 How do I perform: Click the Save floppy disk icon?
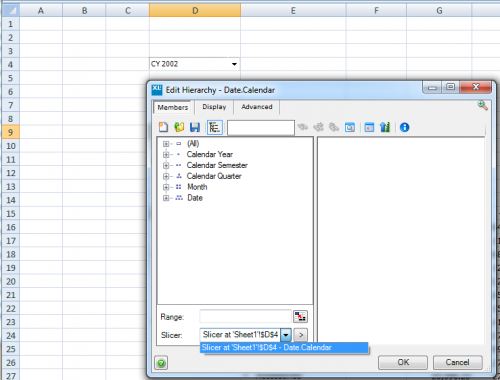tap(195, 127)
